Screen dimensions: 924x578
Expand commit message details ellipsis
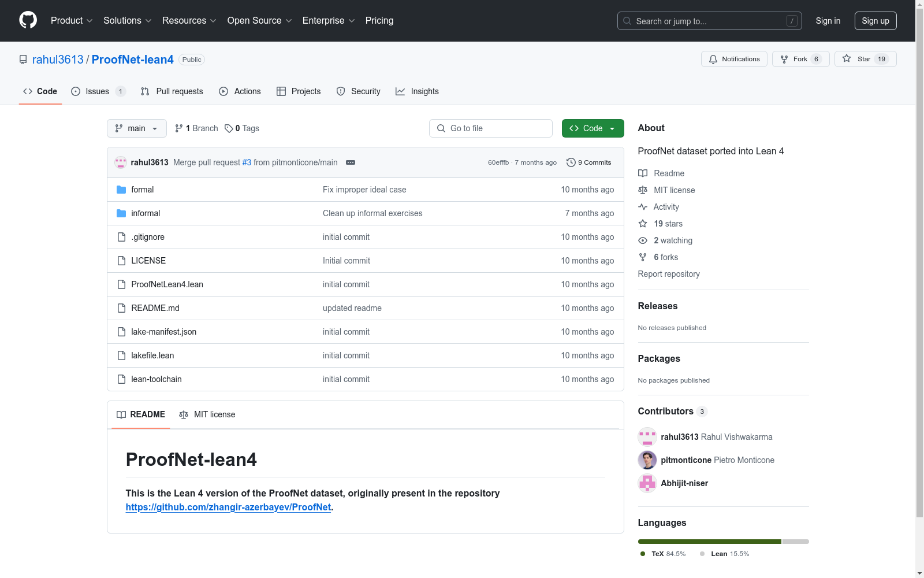351,162
